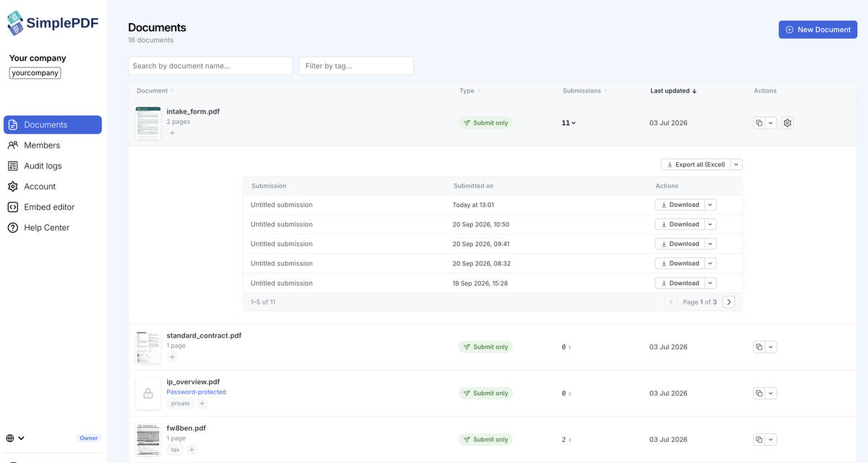868x463 pixels.
Task: Focus the filter by tag field
Action: (x=357, y=66)
